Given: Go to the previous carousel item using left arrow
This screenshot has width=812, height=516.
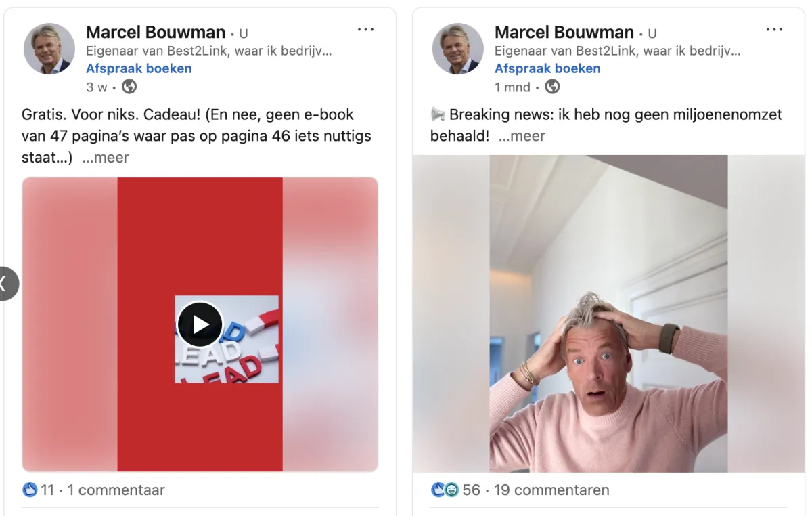Looking at the screenshot, I should coord(5,283).
